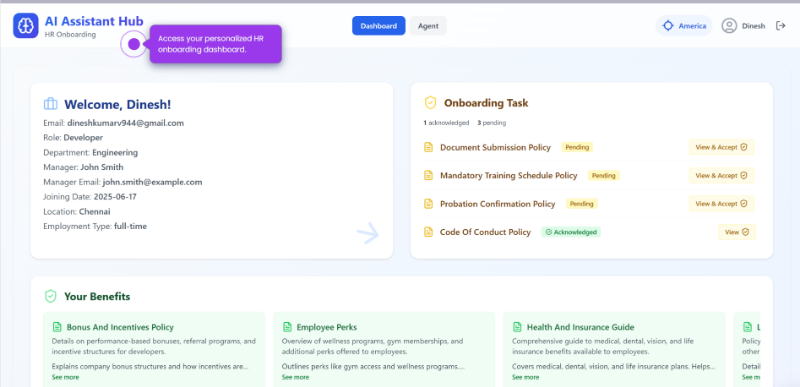View the Code Of Conduct Policy

(x=737, y=232)
